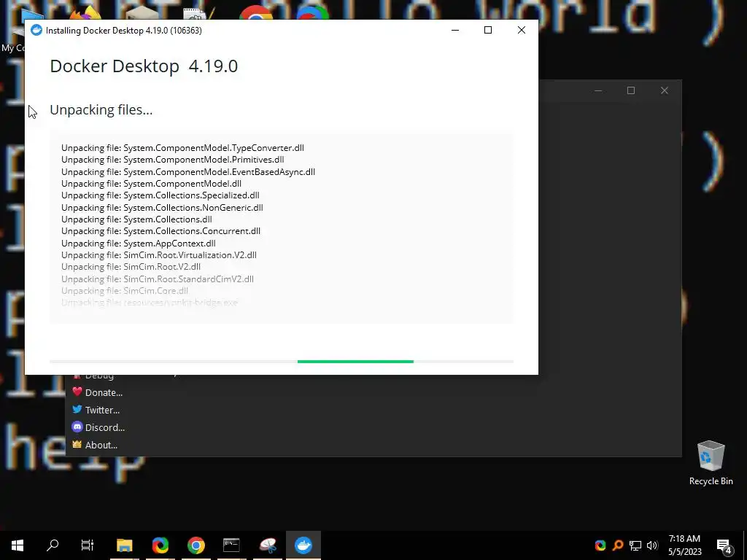Open File Explorer from the taskbar

click(x=124, y=545)
